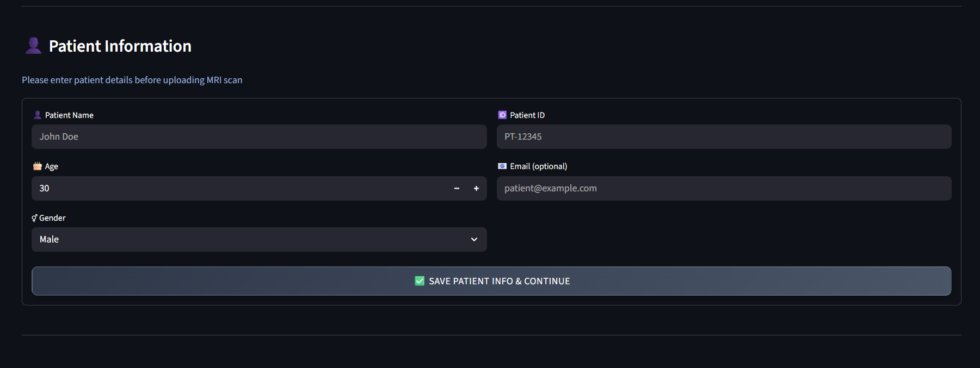Click the "Please enter patient details" instruction text
Image resolution: width=980 pixels, height=368 pixels.
pyautogui.click(x=132, y=80)
